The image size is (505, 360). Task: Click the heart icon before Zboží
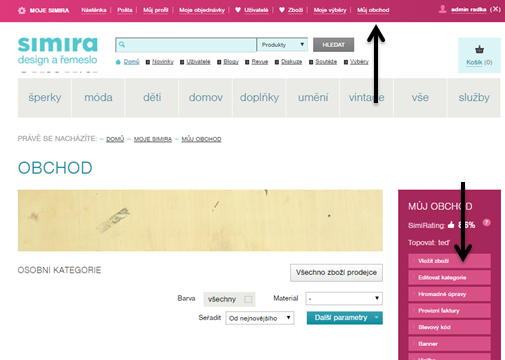[282, 10]
